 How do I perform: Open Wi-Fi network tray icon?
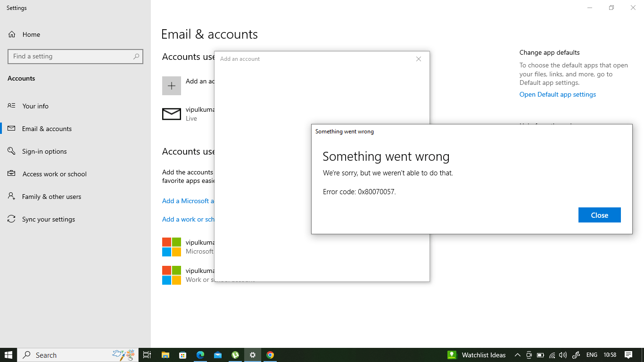(552, 355)
